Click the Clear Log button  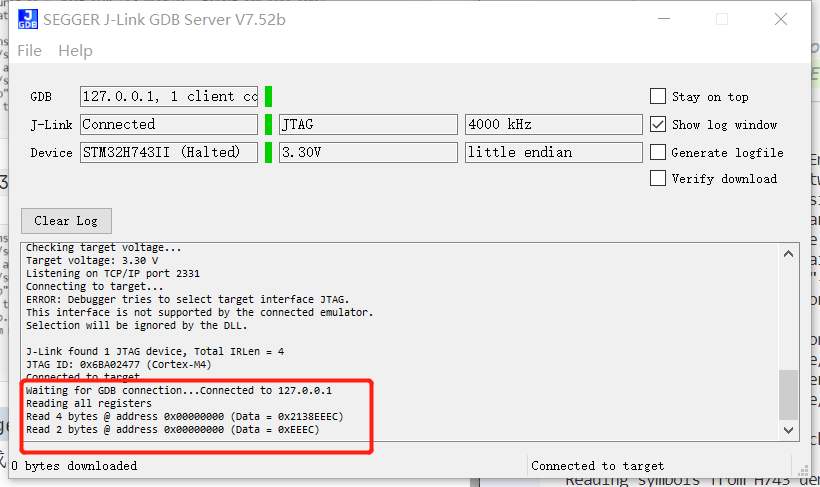pyautogui.click(x=66, y=221)
